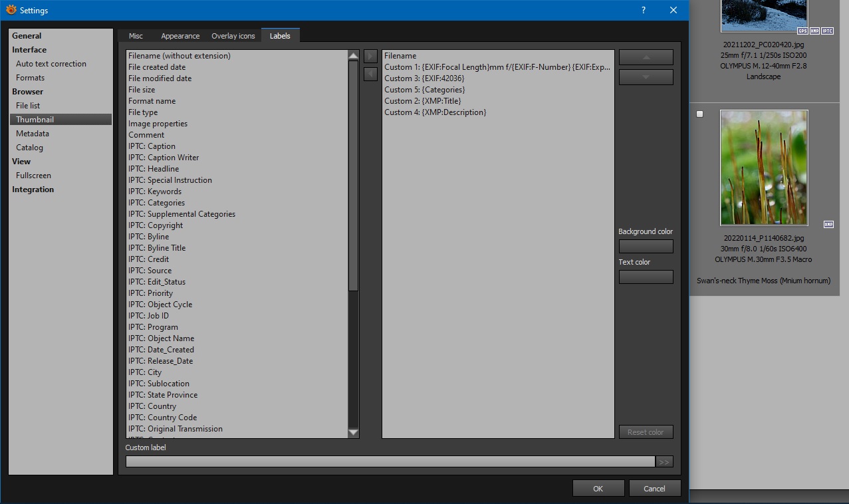This screenshot has height=504, width=849.
Task: Select 'Filename' in the active labels list
Action: pos(400,56)
